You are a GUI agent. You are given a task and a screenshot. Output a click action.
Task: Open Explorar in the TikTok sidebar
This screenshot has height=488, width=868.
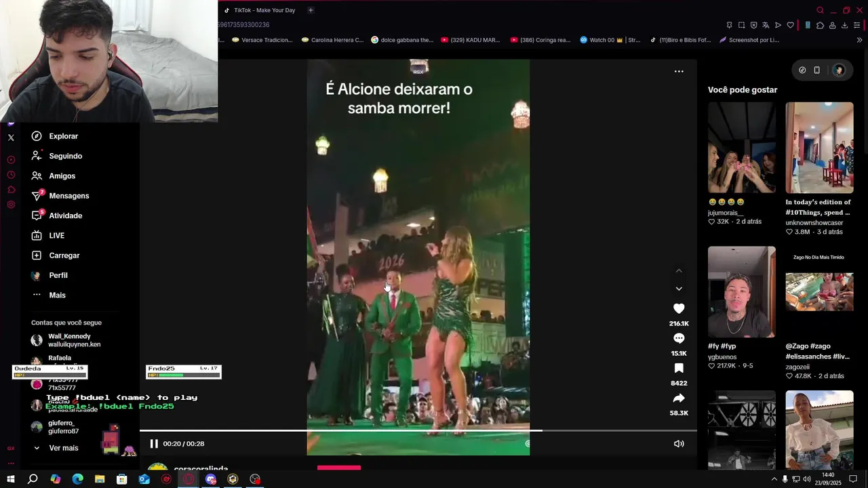[54, 136]
